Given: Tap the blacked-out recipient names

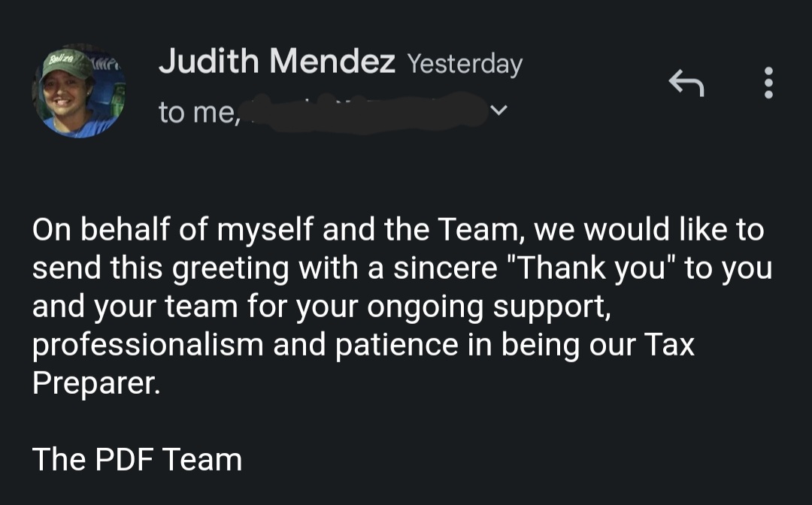Looking at the screenshot, I should (x=365, y=112).
